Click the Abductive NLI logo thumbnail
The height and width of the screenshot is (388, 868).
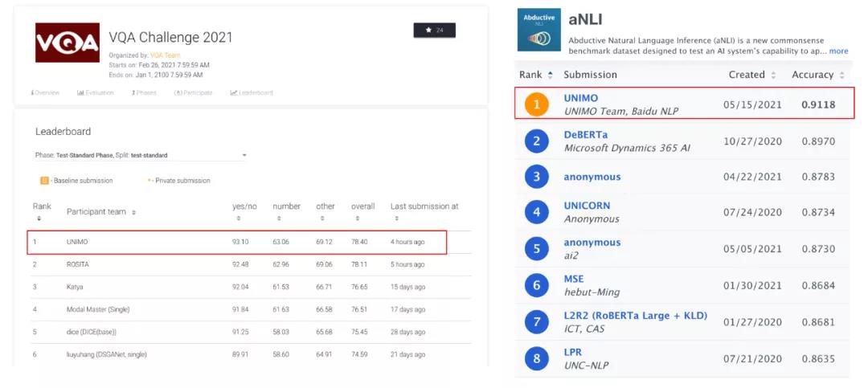point(538,30)
